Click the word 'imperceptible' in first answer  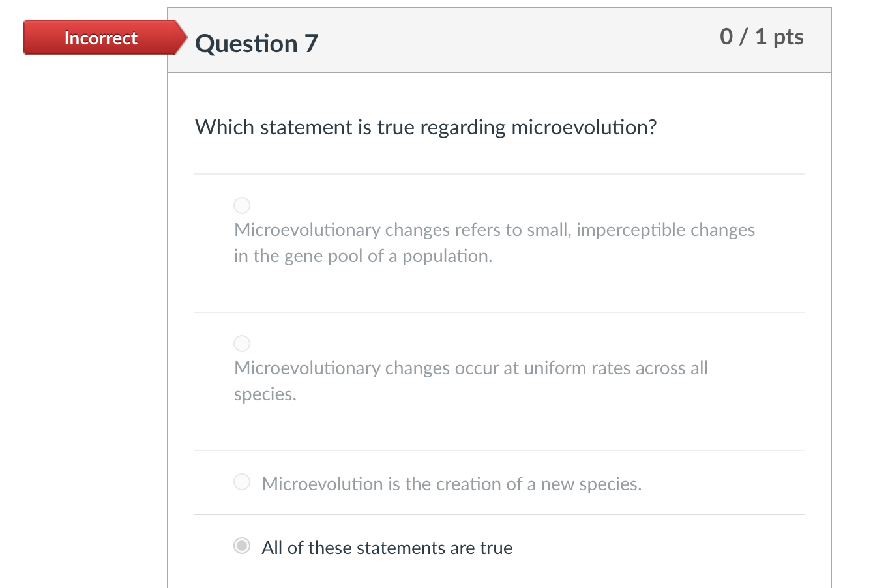click(628, 230)
